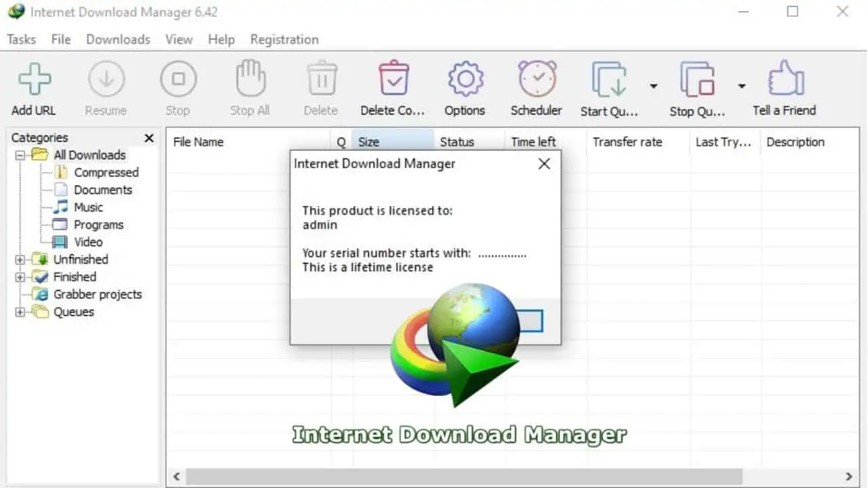Select the All Downloads folder
Image resolution: width=868 pixels, height=488 pixels.
click(x=90, y=155)
